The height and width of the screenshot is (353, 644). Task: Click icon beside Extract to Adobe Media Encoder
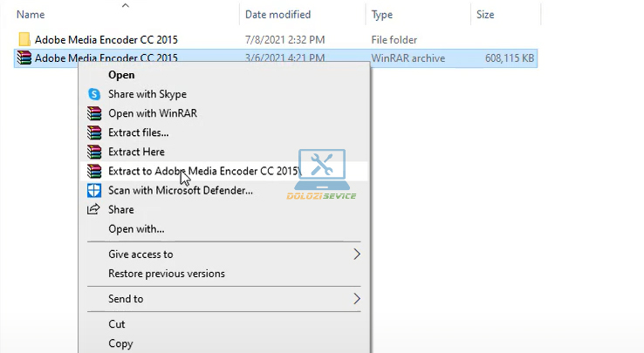tap(94, 171)
